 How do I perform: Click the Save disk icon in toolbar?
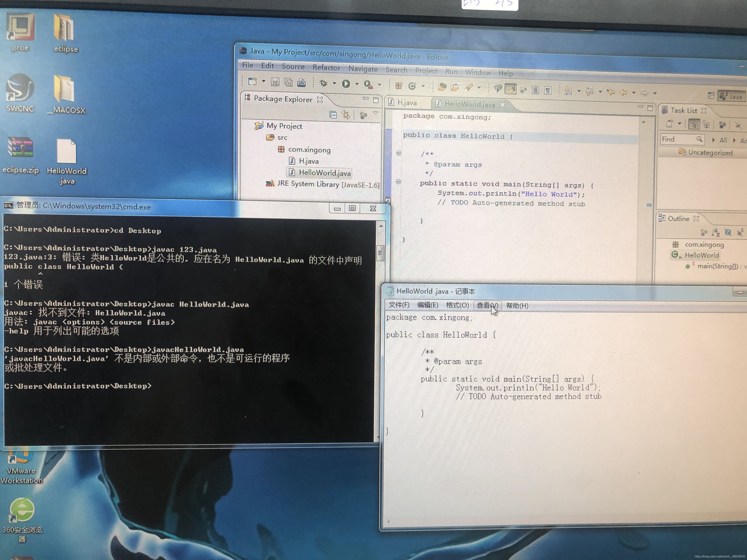pos(275,82)
